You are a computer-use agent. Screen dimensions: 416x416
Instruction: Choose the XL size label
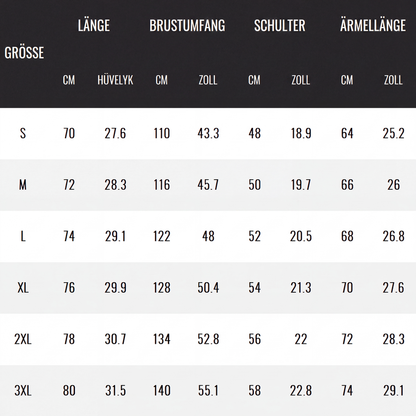pos(23,288)
